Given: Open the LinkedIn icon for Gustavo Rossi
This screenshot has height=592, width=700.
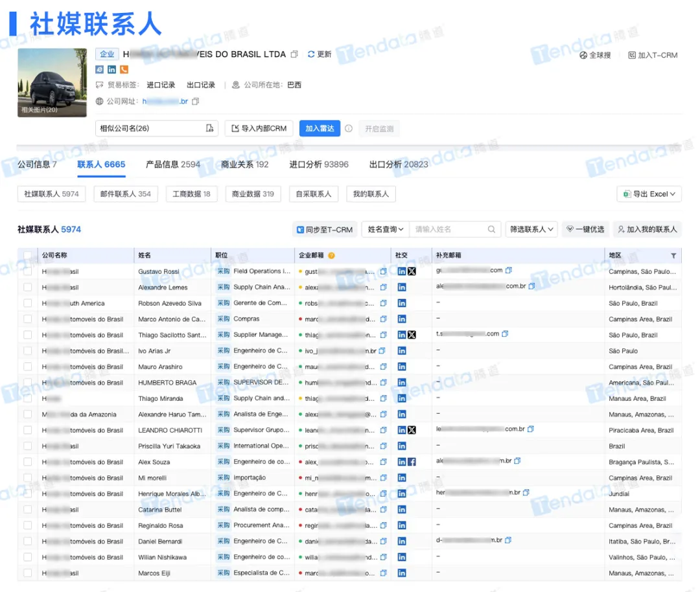Looking at the screenshot, I should pos(402,271).
